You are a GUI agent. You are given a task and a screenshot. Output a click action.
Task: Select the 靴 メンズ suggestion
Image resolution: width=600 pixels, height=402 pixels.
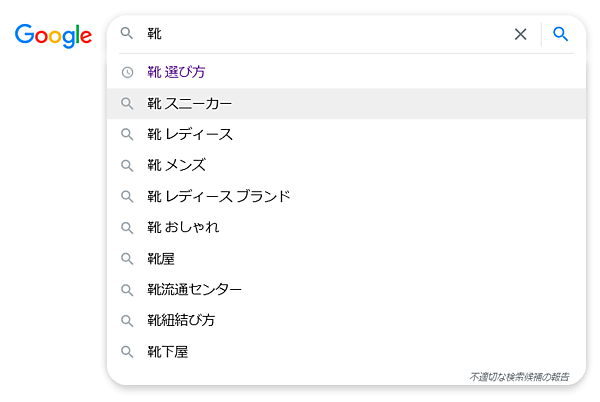click(x=176, y=165)
